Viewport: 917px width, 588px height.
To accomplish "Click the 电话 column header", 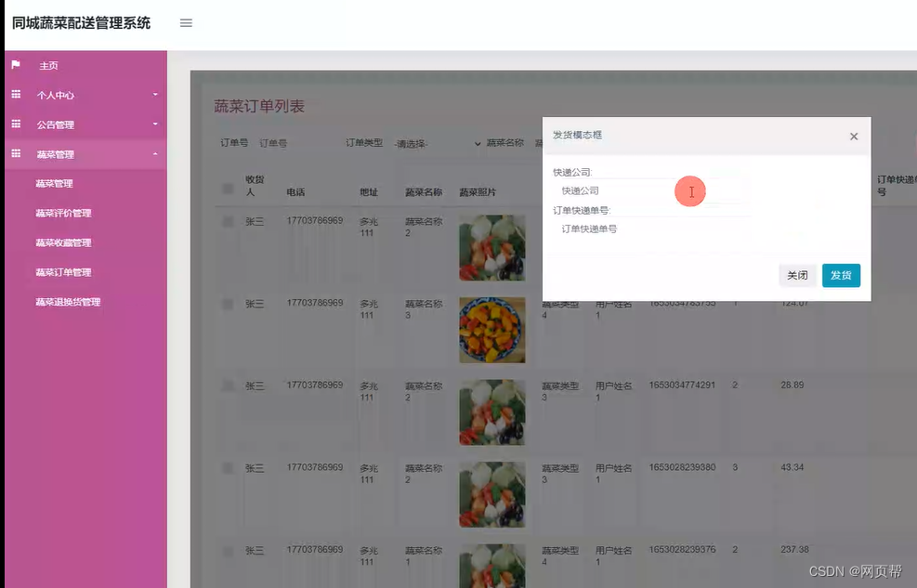I will point(295,191).
